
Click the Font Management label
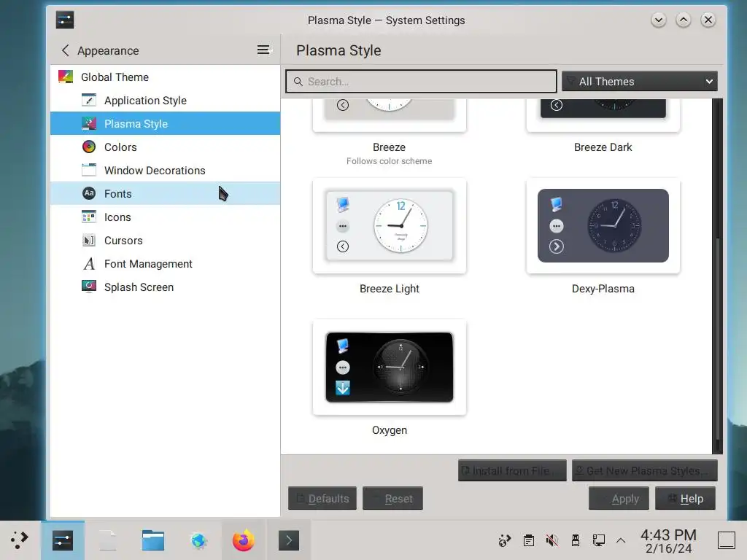click(148, 264)
